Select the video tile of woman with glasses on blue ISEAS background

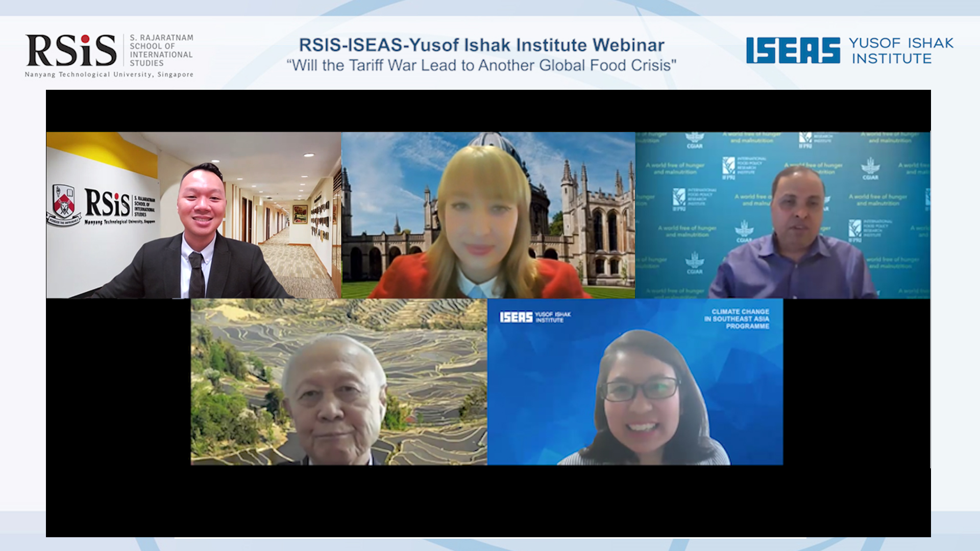(x=635, y=382)
